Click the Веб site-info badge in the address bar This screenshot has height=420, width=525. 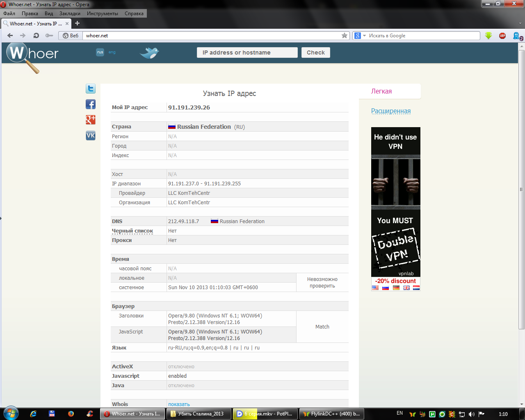(71, 36)
